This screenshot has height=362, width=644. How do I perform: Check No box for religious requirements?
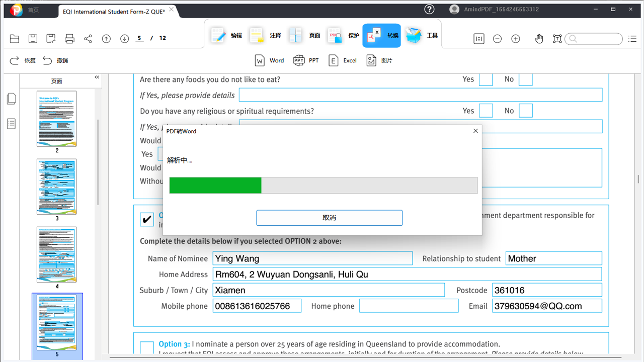point(525,111)
